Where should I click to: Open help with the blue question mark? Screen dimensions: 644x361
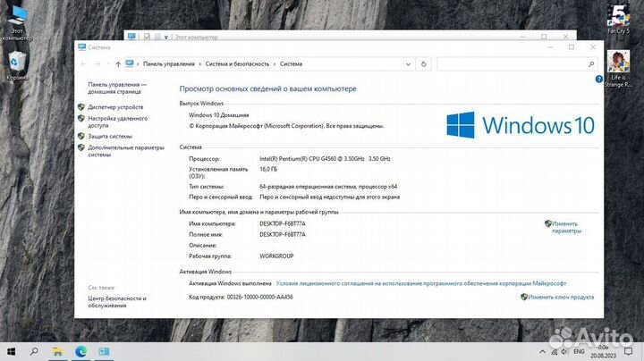point(598,79)
